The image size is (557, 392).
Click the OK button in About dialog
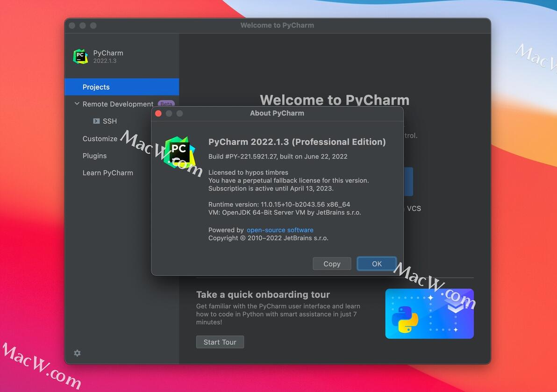tap(377, 264)
